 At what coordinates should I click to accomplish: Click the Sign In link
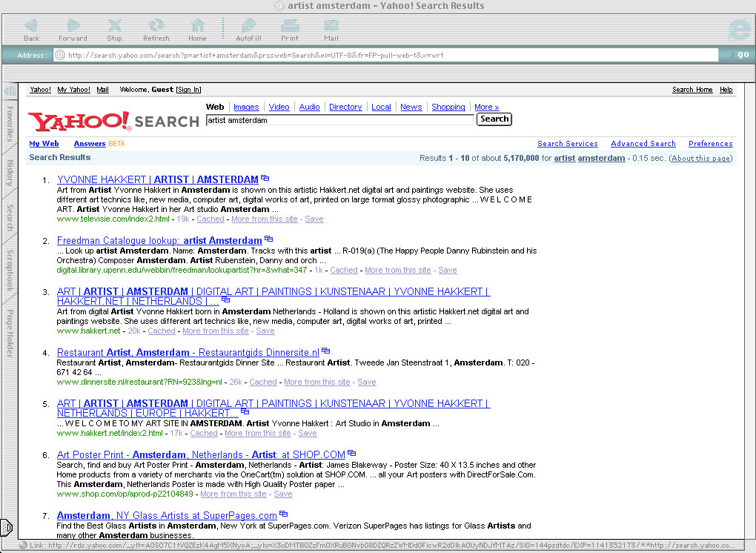[188, 90]
